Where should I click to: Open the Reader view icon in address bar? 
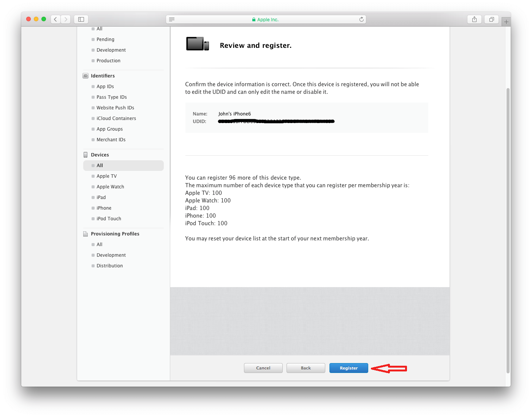(x=172, y=19)
